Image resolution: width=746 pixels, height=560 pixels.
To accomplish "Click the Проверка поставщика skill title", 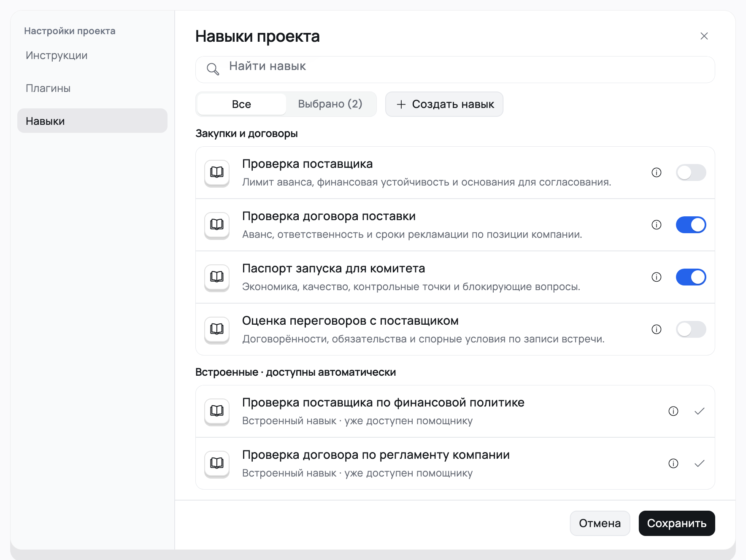I will click(x=307, y=164).
